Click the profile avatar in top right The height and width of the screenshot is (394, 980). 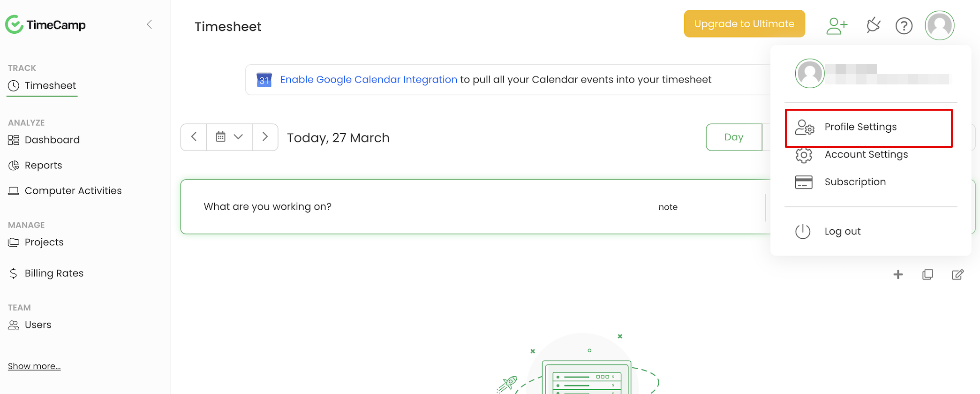point(939,25)
